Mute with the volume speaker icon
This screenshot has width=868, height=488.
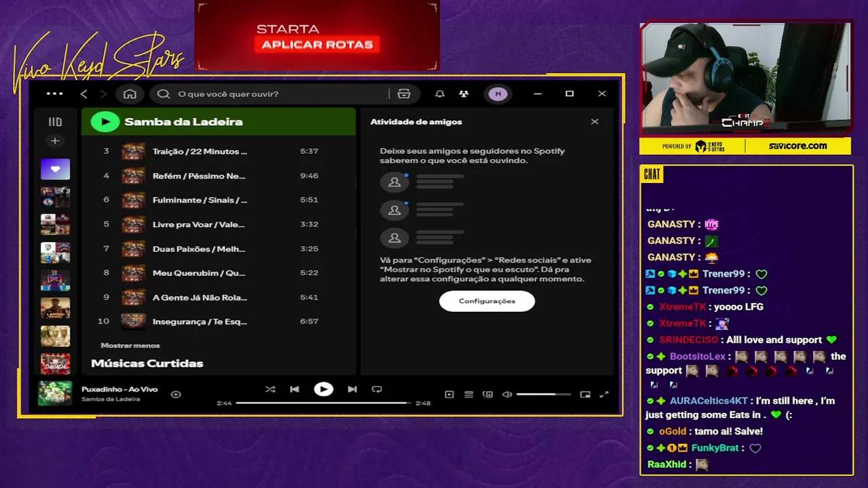(507, 394)
